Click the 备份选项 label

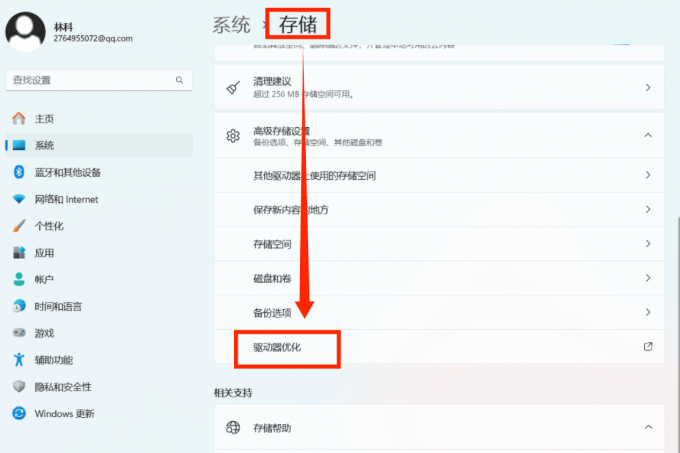(272, 313)
